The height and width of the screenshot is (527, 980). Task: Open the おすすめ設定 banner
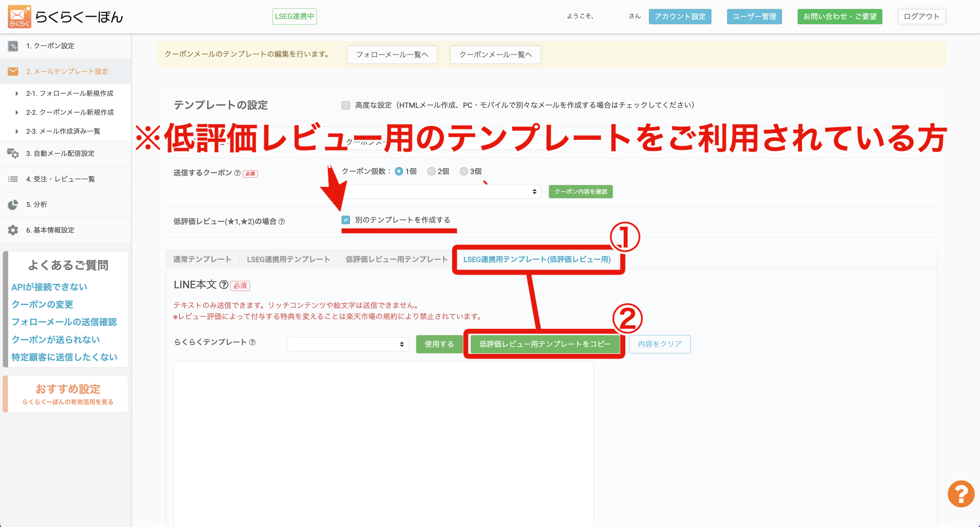point(65,394)
